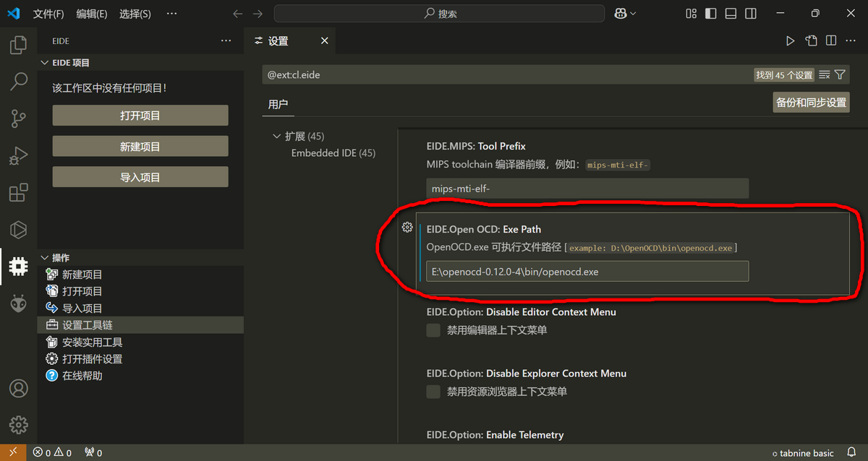Screen dimensions: 868x461
Task: Collapse the EIDE 项目 section header
Action: coord(140,63)
